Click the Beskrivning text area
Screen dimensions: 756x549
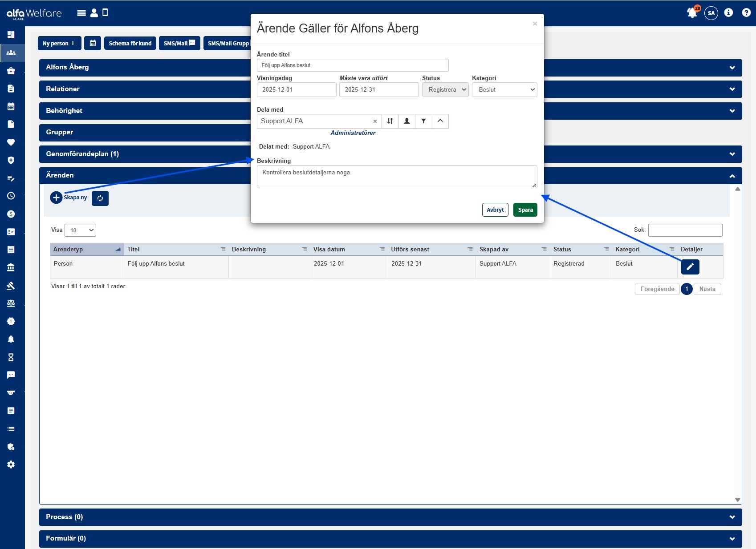(x=396, y=177)
